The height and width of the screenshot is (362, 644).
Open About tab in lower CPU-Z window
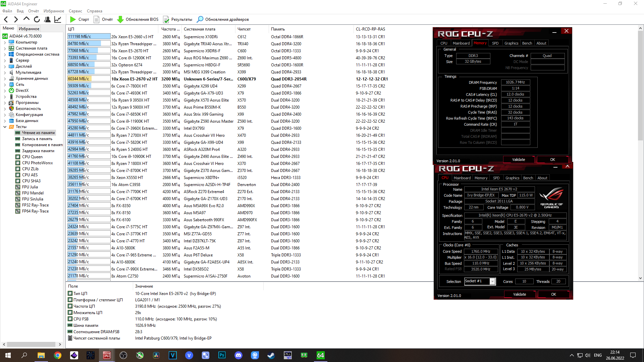pos(542,178)
